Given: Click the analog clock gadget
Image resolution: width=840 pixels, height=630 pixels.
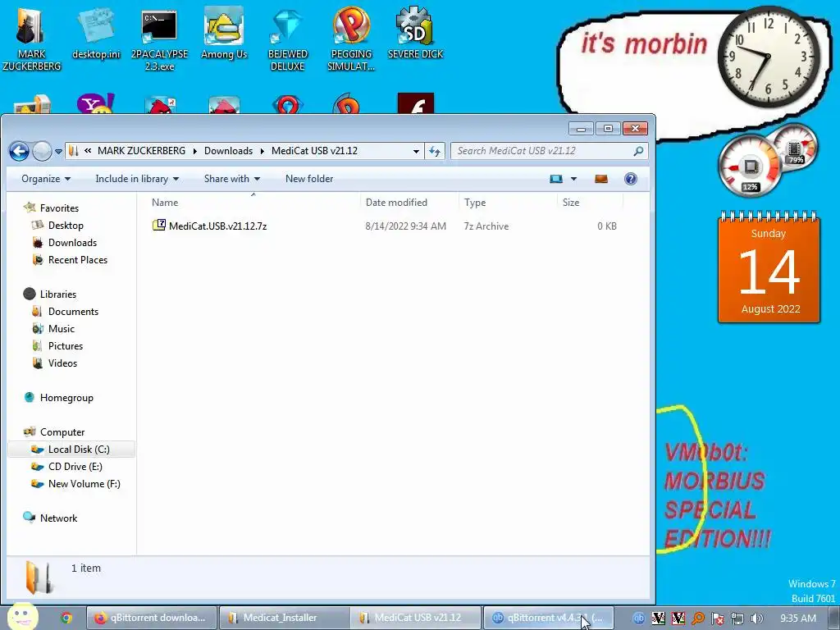Looking at the screenshot, I should pos(768,57).
